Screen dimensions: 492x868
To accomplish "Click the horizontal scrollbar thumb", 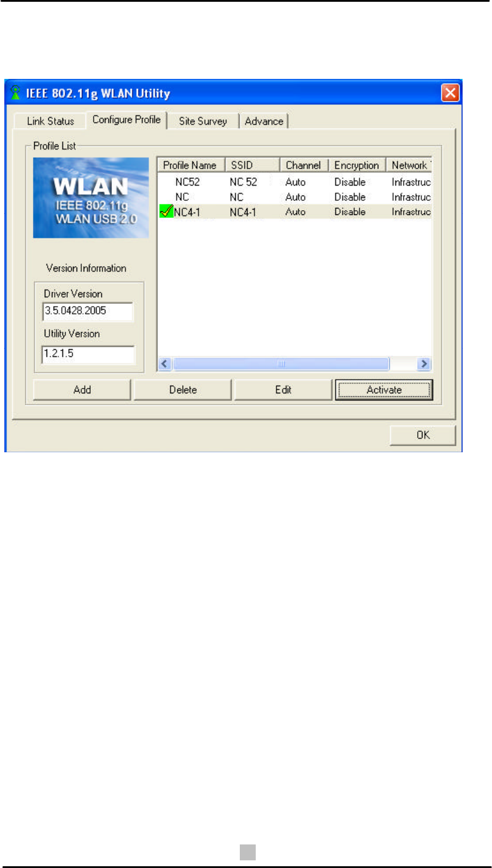I will 280,364.
